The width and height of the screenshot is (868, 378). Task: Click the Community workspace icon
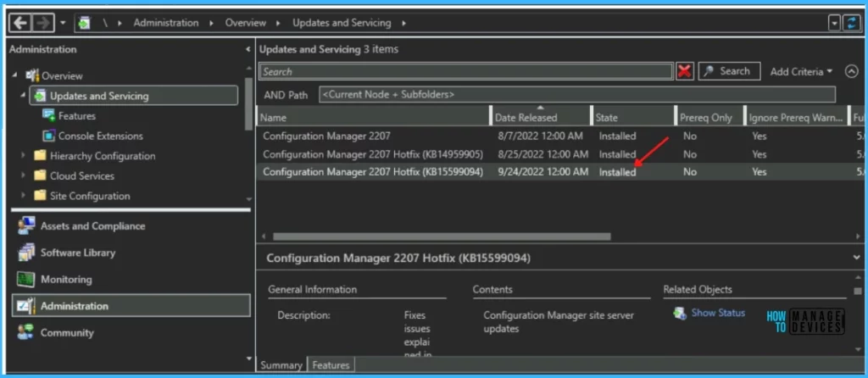[25, 332]
